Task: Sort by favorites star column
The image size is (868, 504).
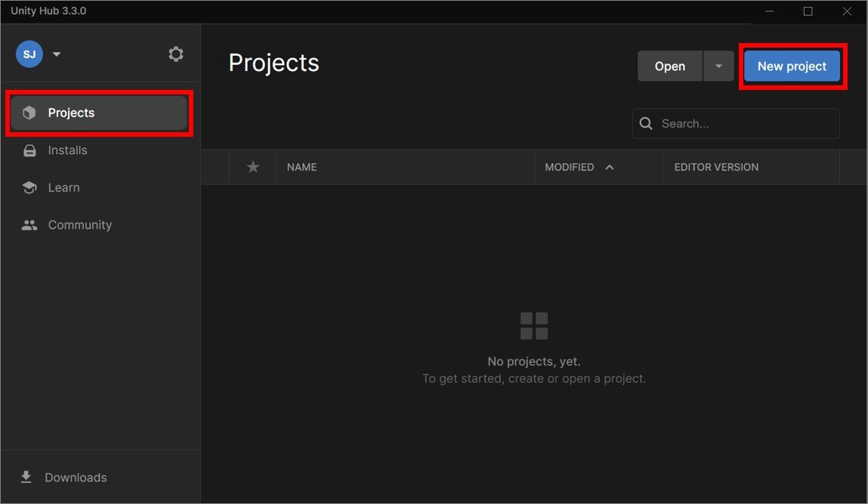Action: pos(253,167)
